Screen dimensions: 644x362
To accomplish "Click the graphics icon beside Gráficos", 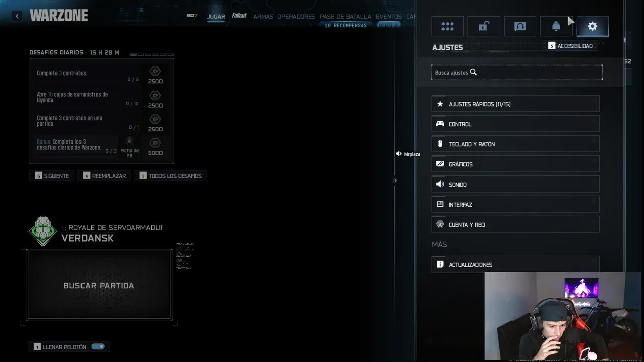I will (440, 164).
